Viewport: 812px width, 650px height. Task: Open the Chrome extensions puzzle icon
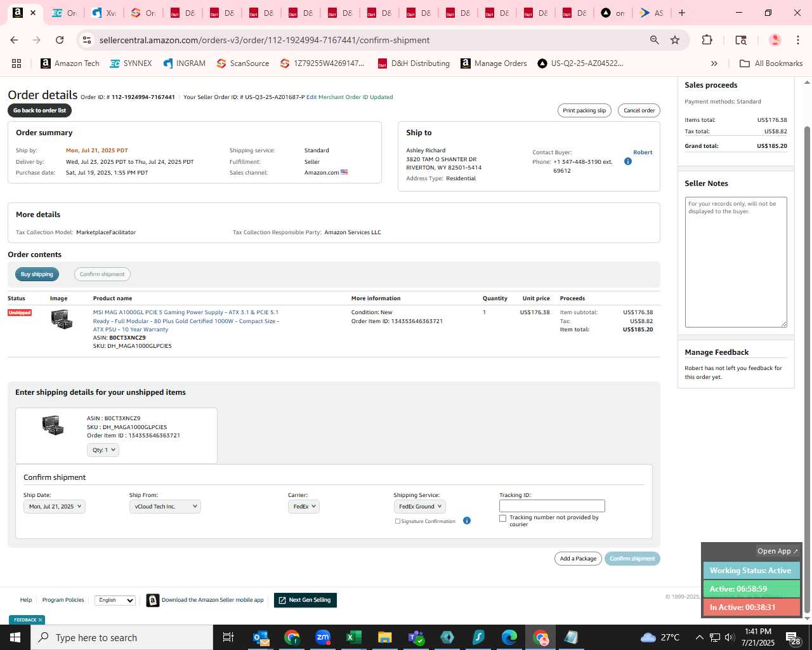[707, 40]
